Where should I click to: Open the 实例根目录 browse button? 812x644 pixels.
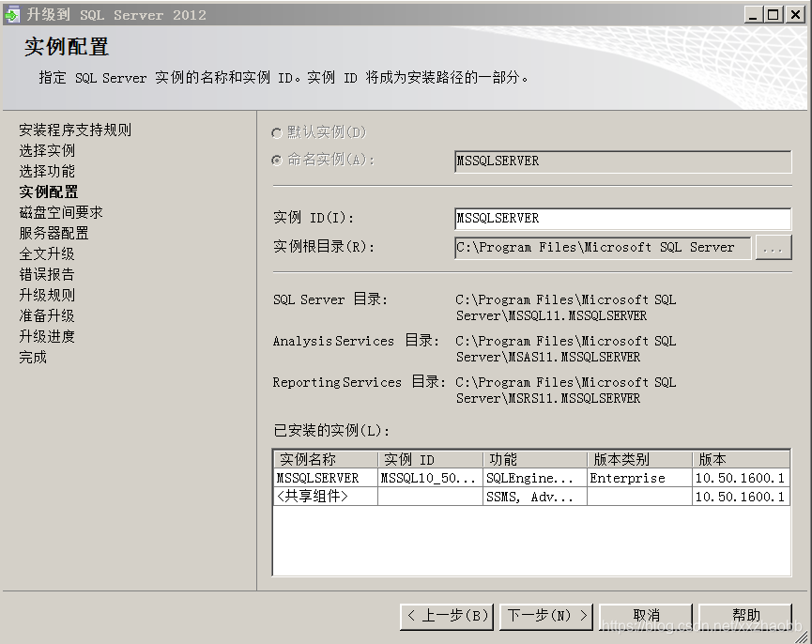pyautogui.click(x=775, y=248)
